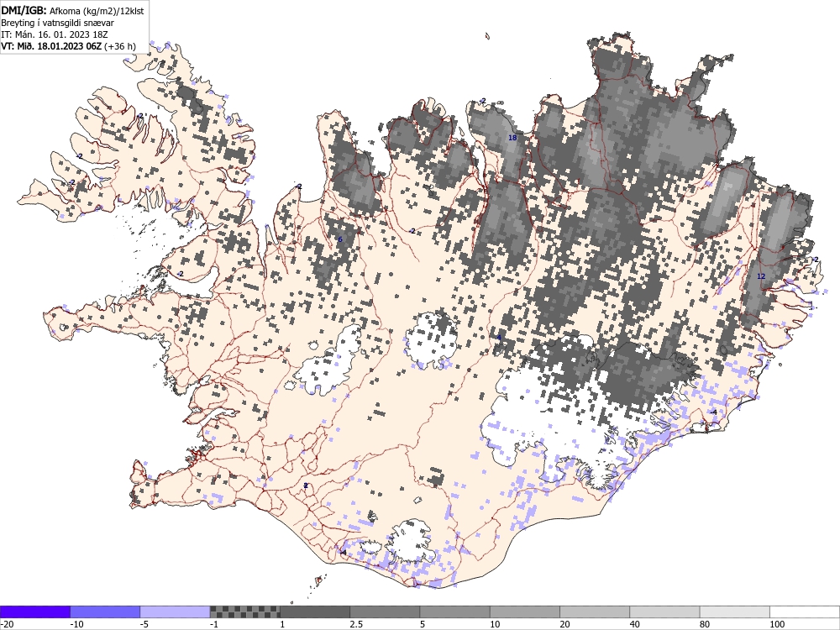Screen dimensions: 840x630
Task: Click the pale gray 40 to 80 legend swatch
Action: tap(664, 612)
